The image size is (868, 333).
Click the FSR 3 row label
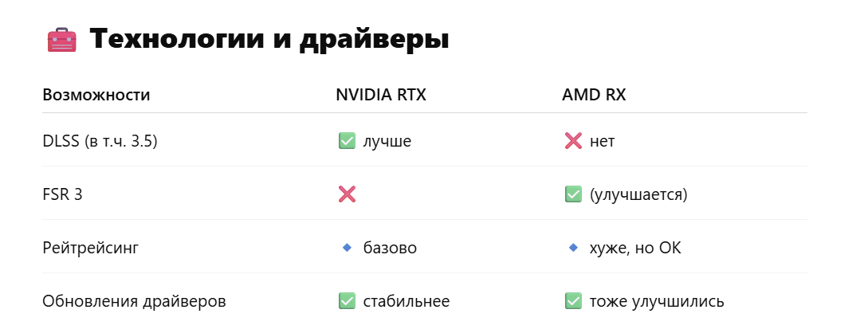tap(62, 194)
